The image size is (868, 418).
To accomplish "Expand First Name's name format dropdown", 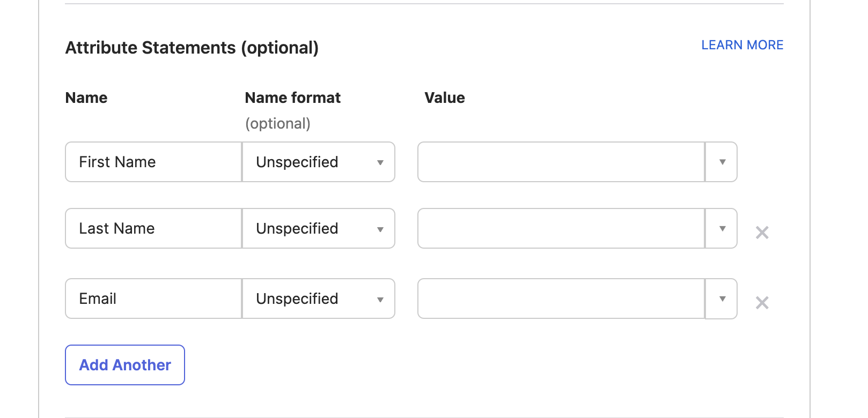I will click(319, 162).
